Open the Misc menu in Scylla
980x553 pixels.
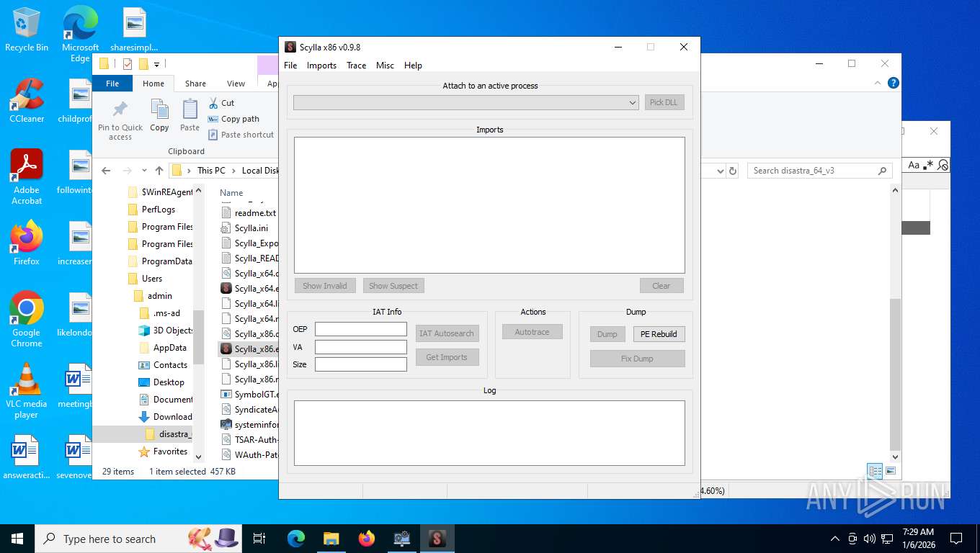385,66
